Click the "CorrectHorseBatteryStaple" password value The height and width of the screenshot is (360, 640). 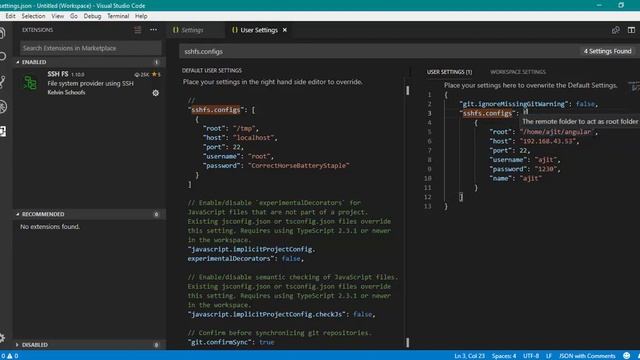tap(298, 165)
